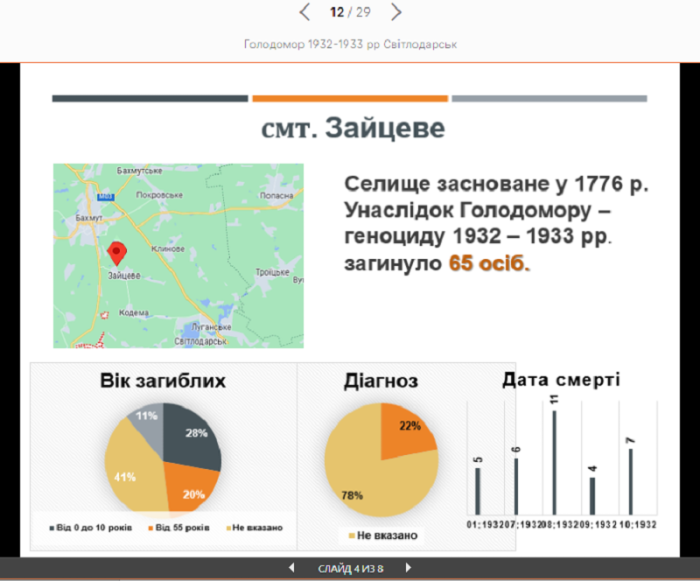Click Не вказано legend under Діагноз chart
Image resolution: width=700 pixels, height=581 pixels.
(x=383, y=536)
